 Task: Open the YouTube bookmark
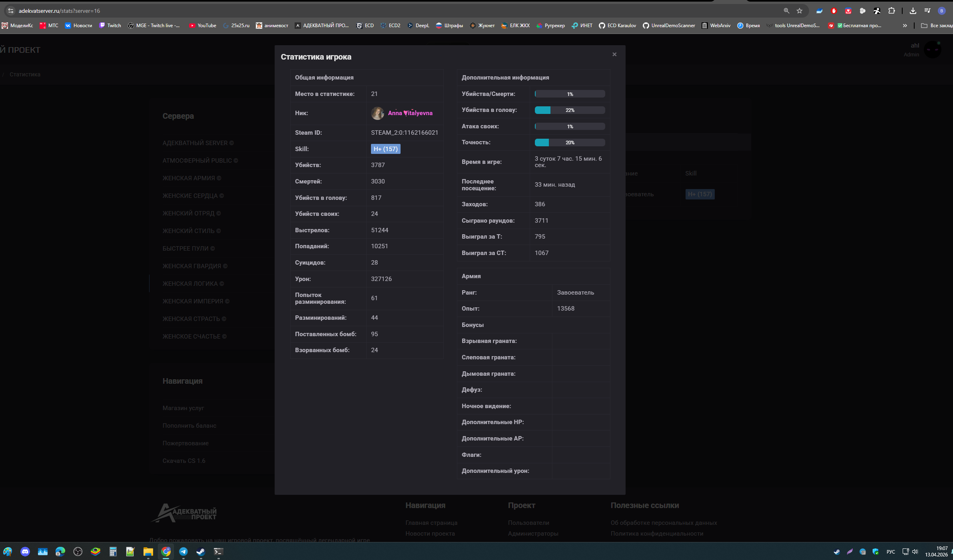coord(203,26)
